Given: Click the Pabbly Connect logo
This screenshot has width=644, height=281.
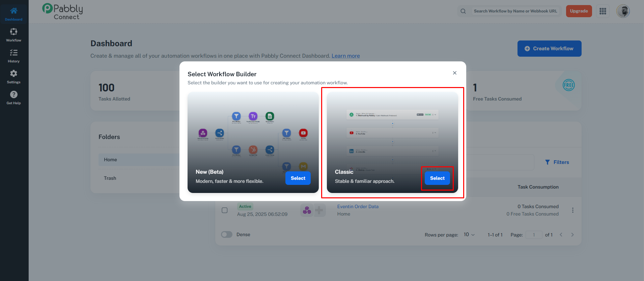Looking at the screenshot, I should (63, 11).
